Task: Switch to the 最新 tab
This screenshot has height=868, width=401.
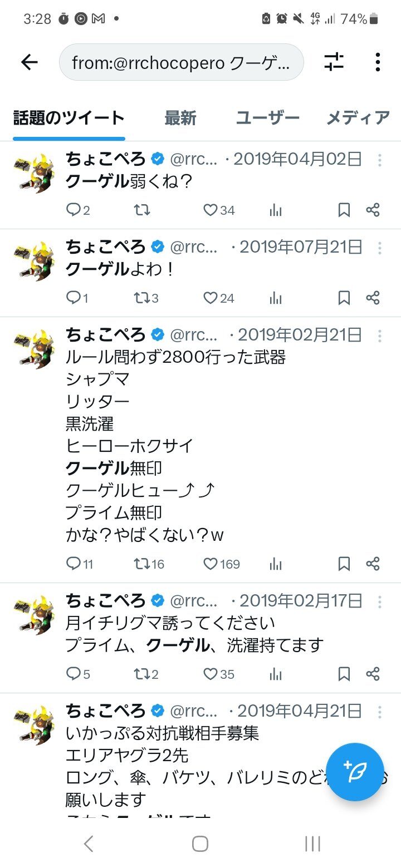Action: click(180, 118)
